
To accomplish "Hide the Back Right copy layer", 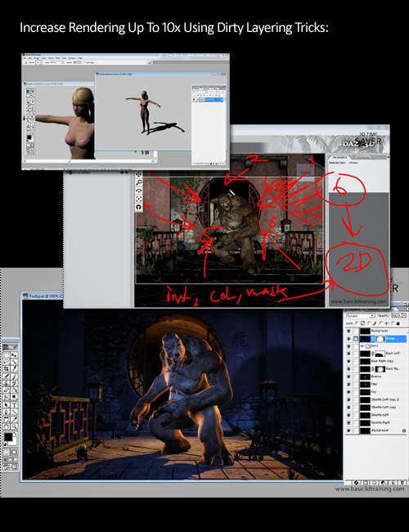I will point(348,361).
